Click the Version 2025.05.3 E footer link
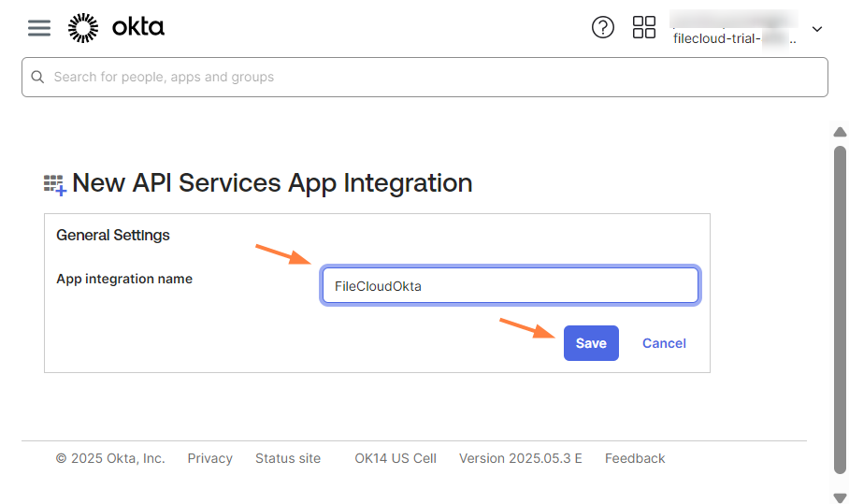Screen dimensions: 849x504 [x=520, y=458]
